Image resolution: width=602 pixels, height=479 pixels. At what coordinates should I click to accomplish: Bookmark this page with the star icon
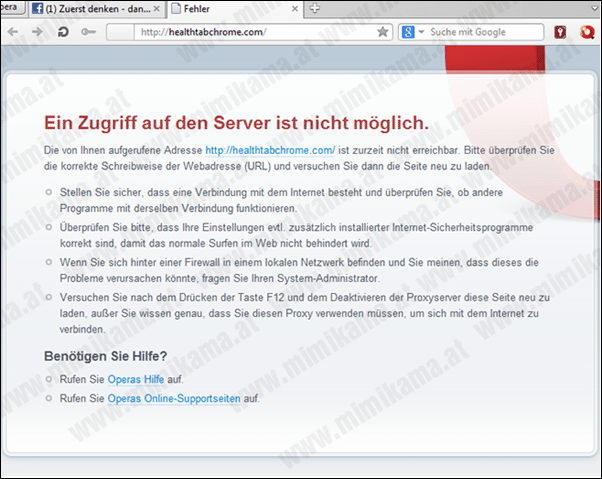click(x=382, y=32)
